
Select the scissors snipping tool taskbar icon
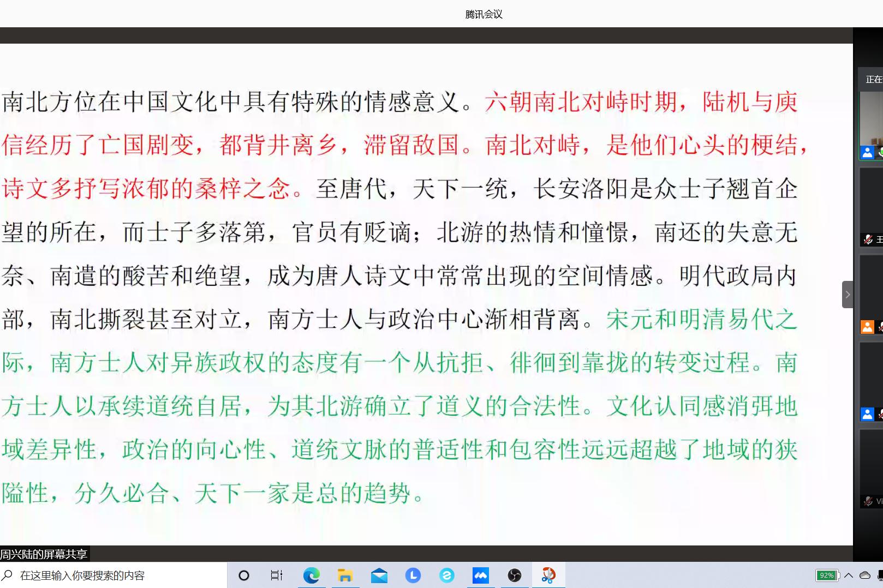[x=548, y=575]
